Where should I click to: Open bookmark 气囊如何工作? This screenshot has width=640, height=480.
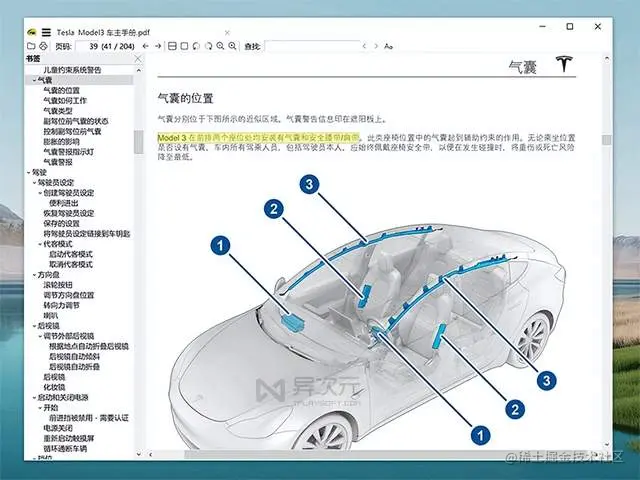point(65,101)
